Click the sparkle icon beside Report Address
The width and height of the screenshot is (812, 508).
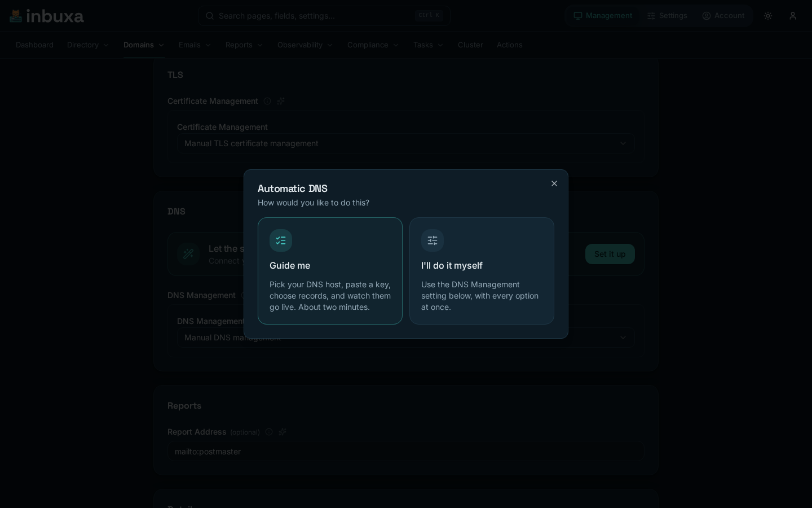tap(283, 432)
